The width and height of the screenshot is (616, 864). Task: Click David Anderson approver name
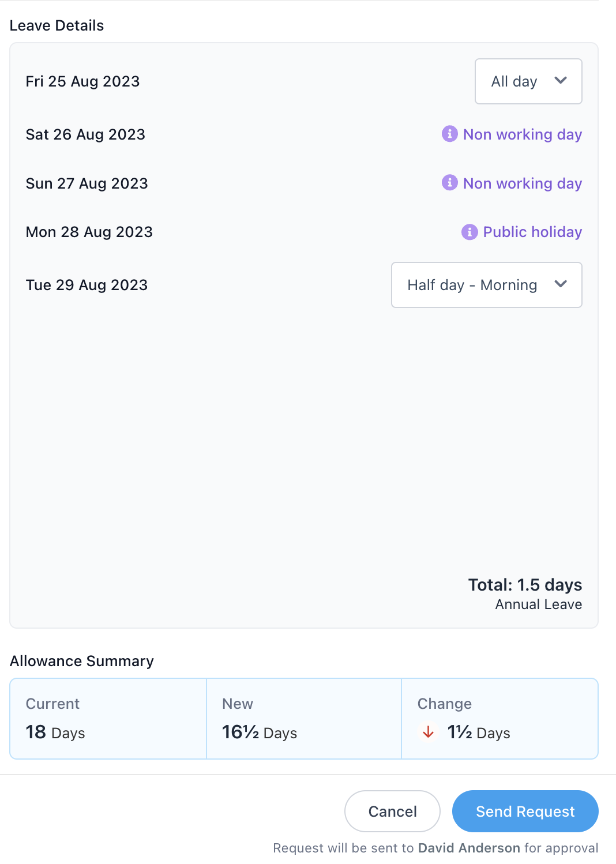coord(469,848)
